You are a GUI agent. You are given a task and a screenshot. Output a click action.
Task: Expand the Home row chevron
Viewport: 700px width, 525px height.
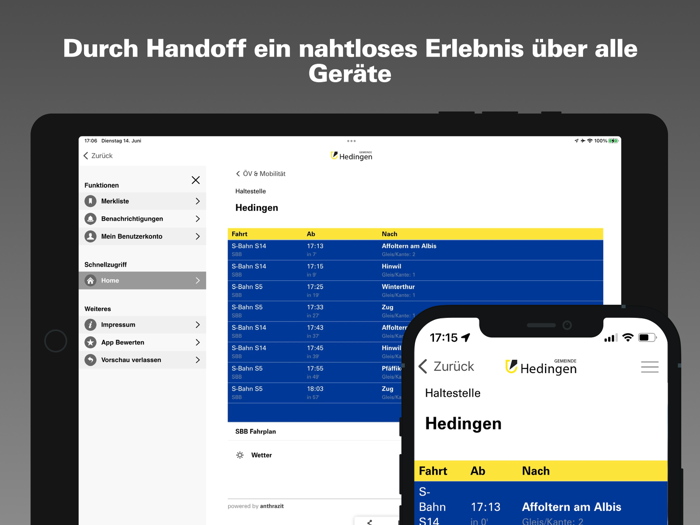point(197,280)
